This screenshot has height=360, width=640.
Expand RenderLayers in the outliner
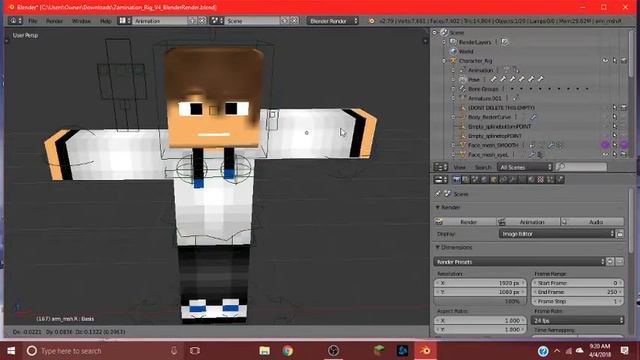point(444,42)
